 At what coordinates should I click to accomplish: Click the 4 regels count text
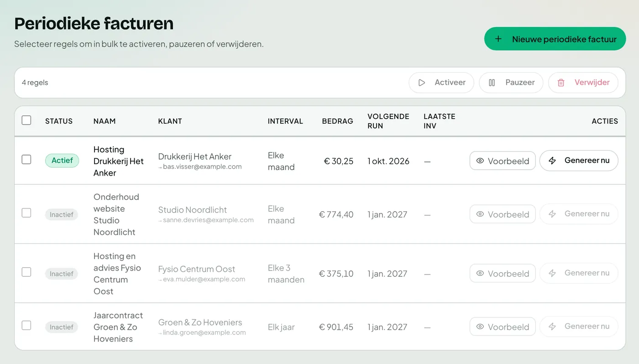pyautogui.click(x=35, y=83)
